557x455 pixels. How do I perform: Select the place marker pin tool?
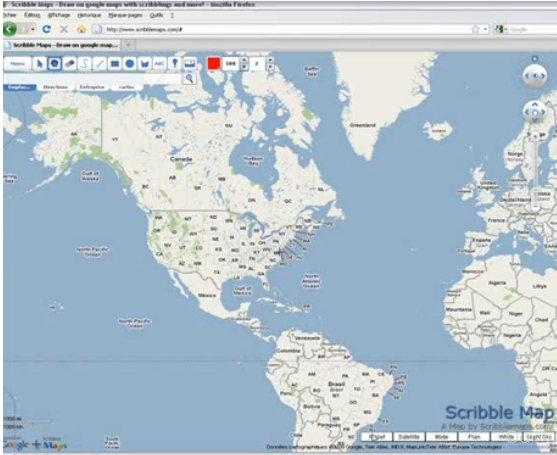click(174, 64)
